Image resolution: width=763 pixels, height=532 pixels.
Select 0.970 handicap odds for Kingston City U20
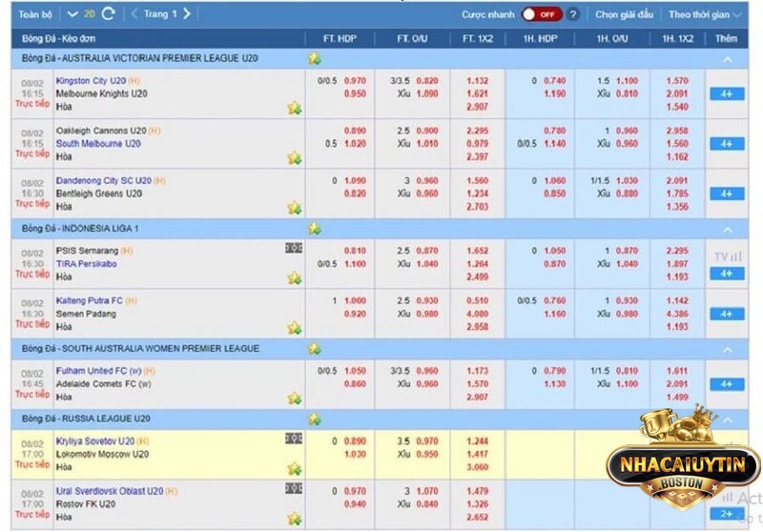[355, 81]
